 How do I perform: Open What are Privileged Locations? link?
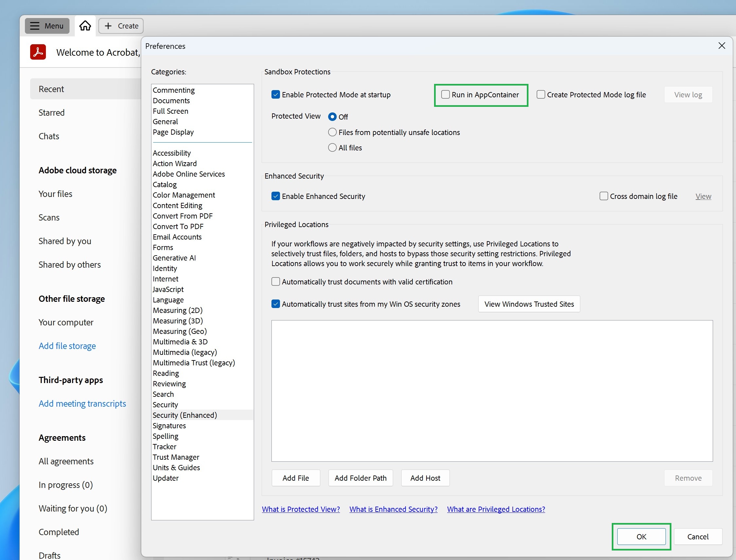coord(496,509)
